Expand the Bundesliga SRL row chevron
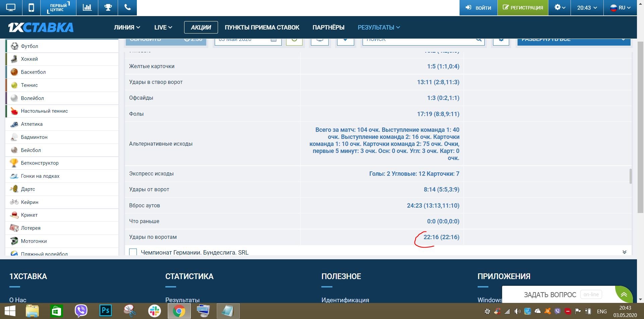 (x=624, y=252)
